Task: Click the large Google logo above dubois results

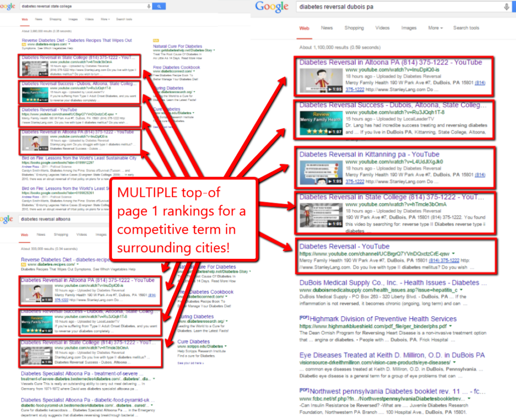Action: [x=272, y=7]
